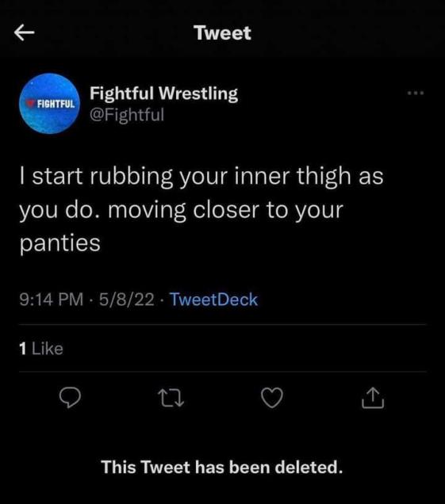Viewport: 445px width, 504px height.
Task: Tap the 9:14 PM timestamp
Action: [x=51, y=300]
